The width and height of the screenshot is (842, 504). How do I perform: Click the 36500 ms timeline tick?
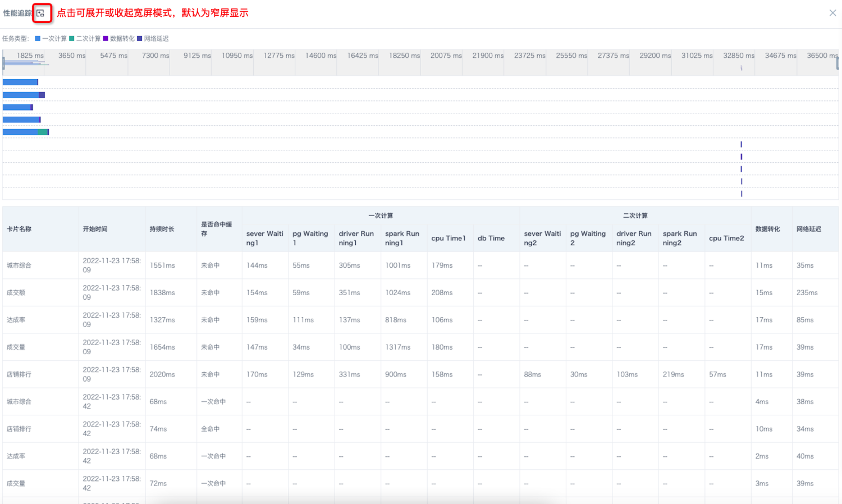coord(822,56)
